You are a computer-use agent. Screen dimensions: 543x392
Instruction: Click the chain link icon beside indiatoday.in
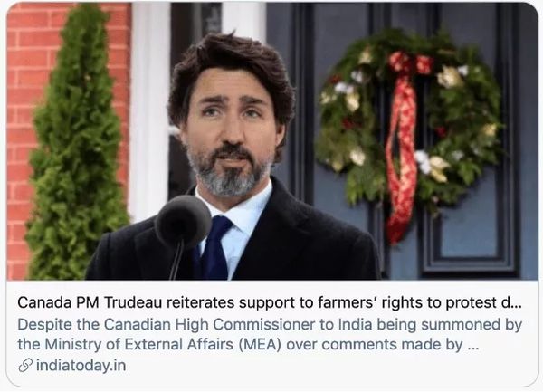(x=25, y=366)
